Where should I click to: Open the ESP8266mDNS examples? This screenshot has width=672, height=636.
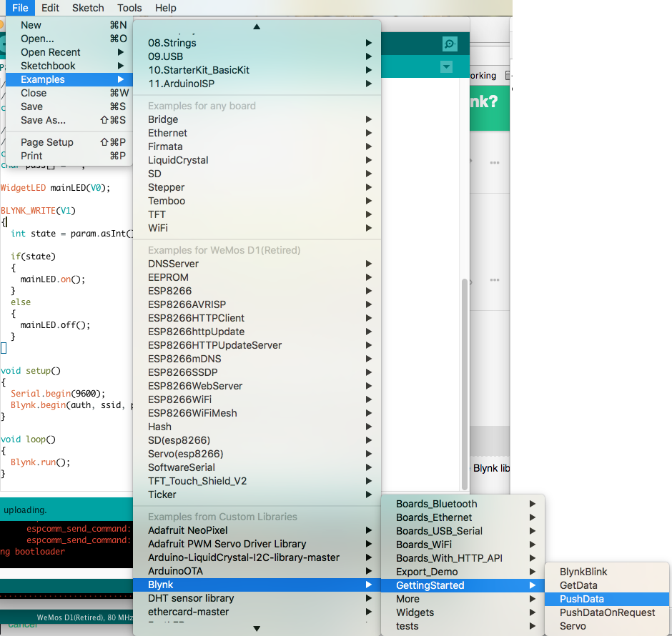click(x=257, y=359)
